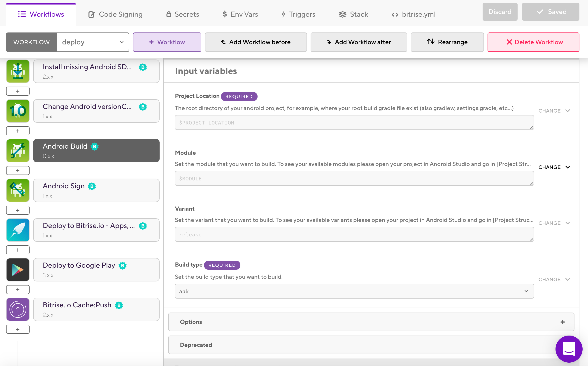
Task: Click verified badge next to Android Build
Action: click(95, 146)
